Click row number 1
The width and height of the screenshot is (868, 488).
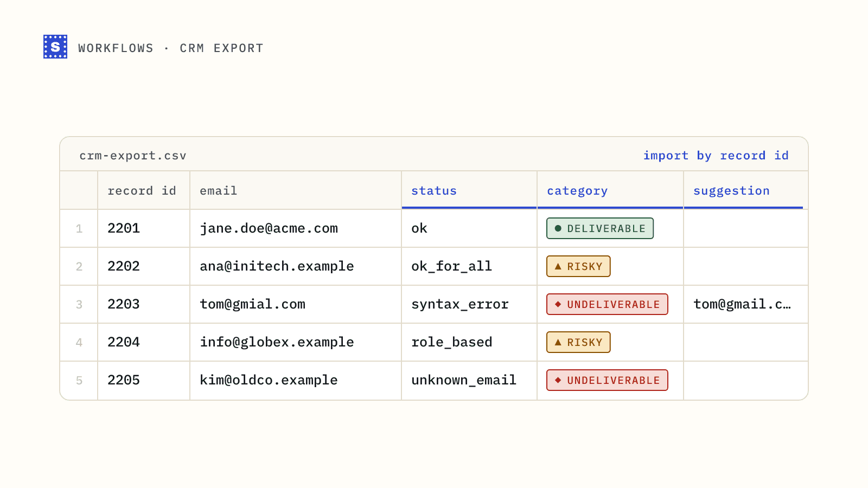pyautogui.click(x=79, y=229)
